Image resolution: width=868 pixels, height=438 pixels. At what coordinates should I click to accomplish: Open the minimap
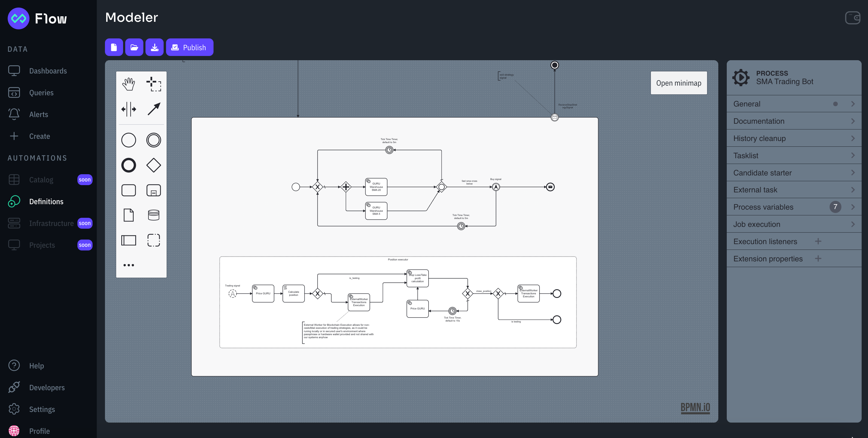(x=679, y=83)
